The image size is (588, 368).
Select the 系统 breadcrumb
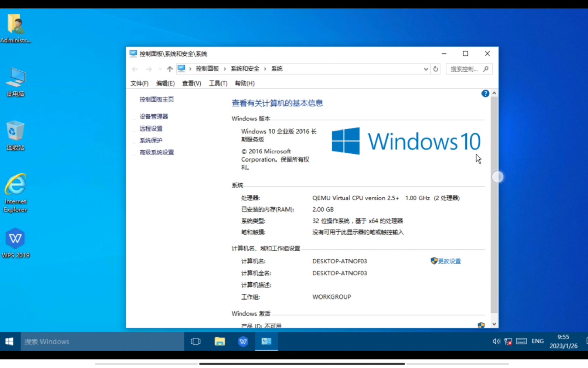tap(277, 69)
